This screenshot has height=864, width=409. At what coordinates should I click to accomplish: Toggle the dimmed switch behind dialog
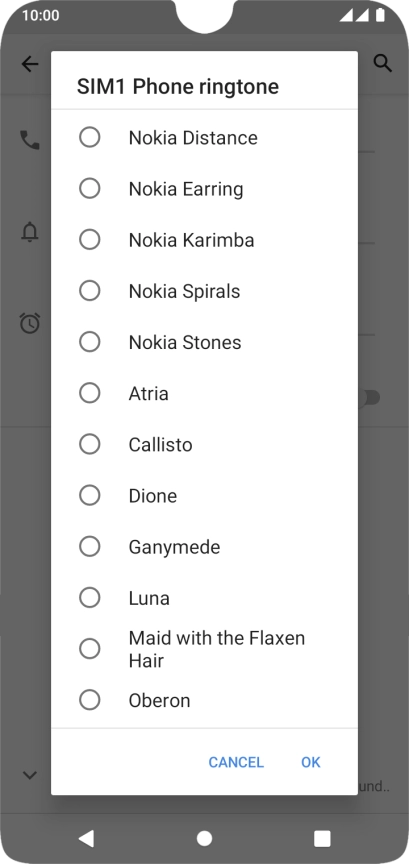[x=369, y=397]
